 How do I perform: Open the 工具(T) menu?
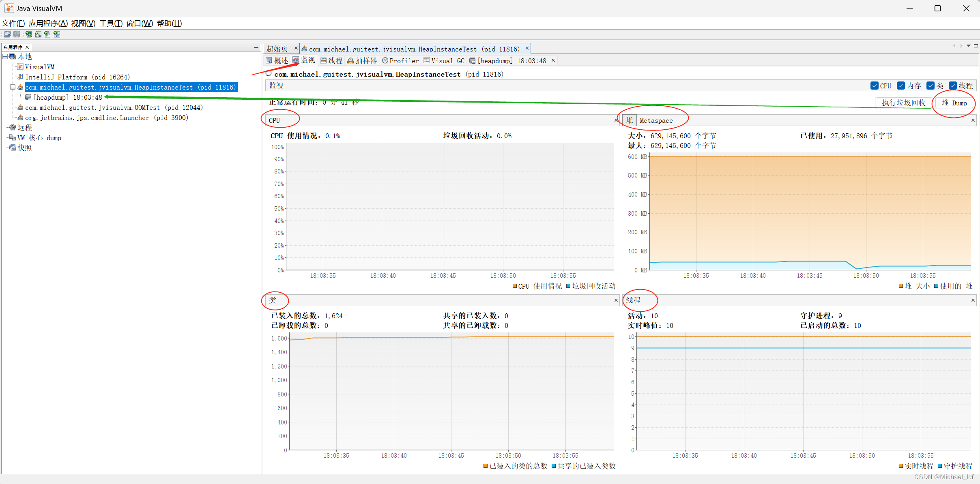coord(111,24)
